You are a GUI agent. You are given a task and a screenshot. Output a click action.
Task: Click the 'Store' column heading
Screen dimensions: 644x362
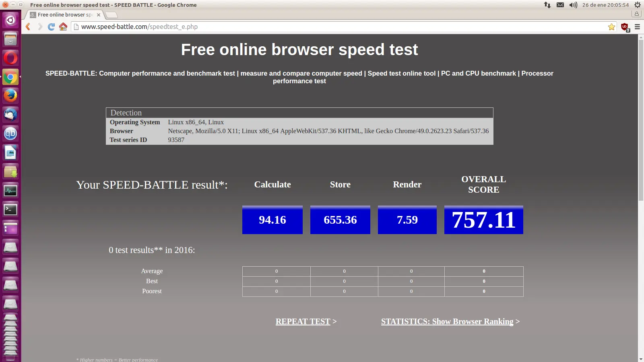click(x=340, y=184)
